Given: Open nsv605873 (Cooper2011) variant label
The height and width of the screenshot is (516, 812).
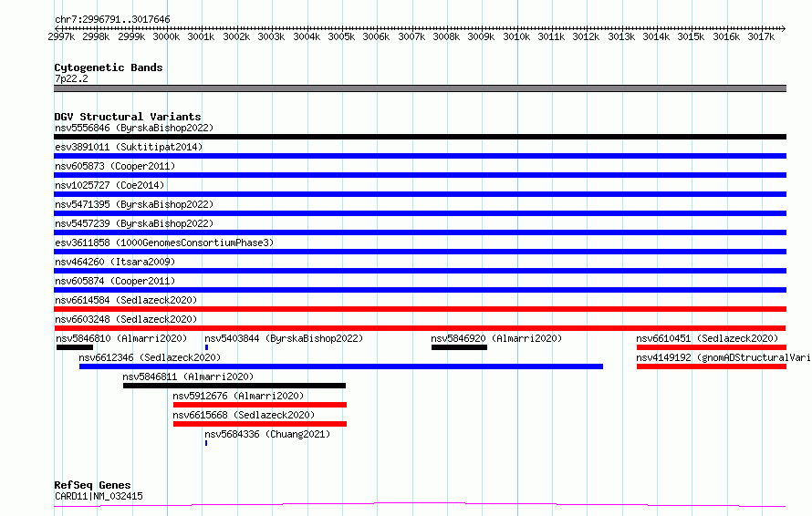Looking at the screenshot, I should coord(115,166).
